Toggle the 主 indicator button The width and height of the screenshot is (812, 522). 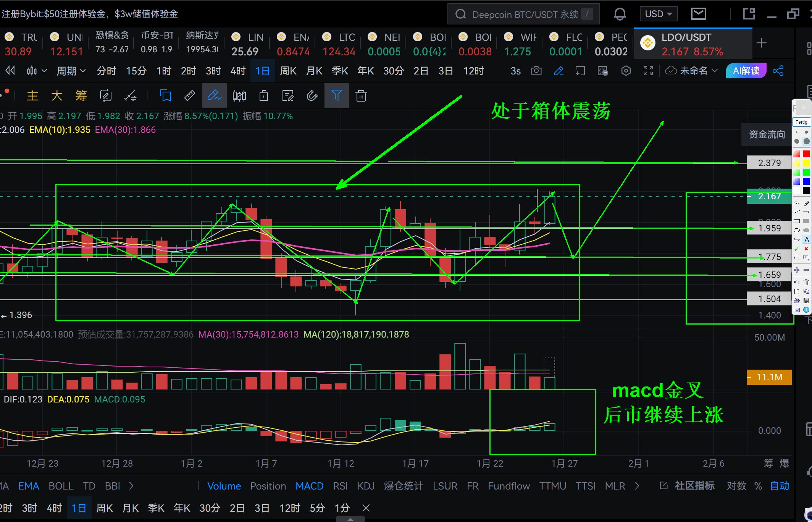33,95
